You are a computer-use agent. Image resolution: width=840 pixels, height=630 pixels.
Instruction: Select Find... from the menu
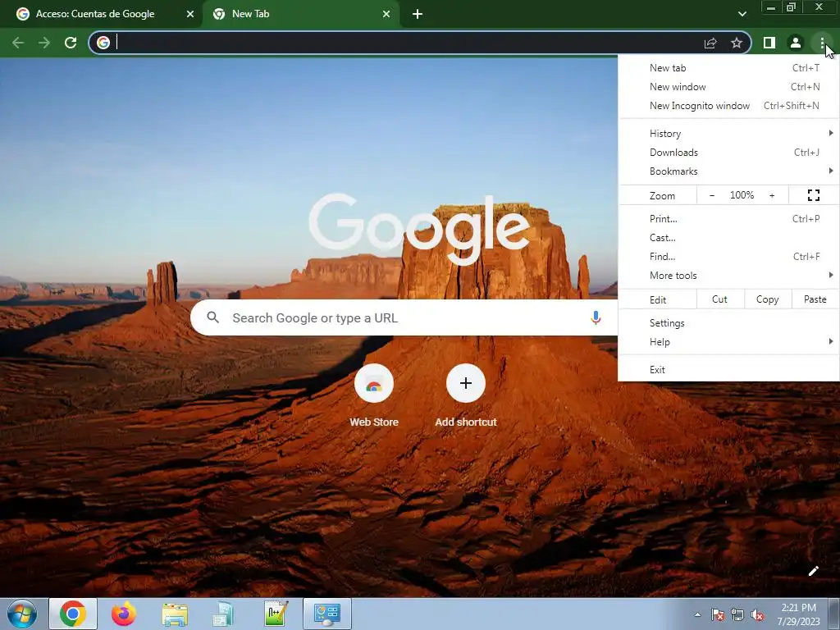[x=728, y=257]
